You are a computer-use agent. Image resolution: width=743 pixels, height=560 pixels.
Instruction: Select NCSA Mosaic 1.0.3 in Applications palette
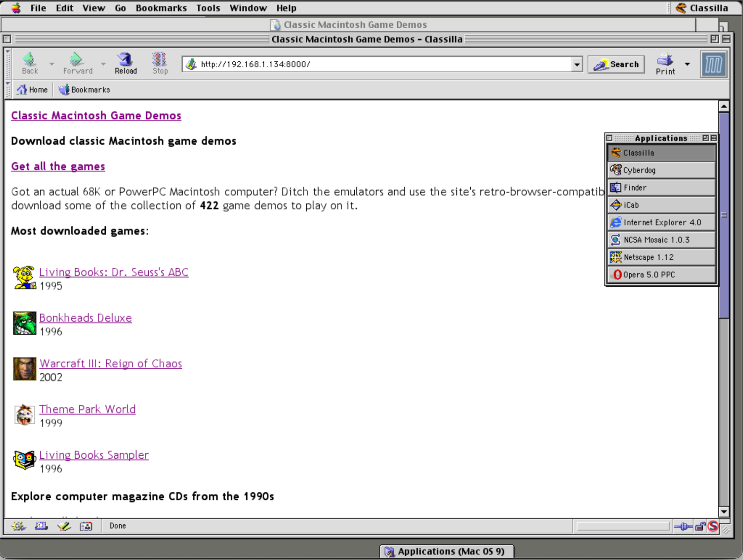pos(661,240)
